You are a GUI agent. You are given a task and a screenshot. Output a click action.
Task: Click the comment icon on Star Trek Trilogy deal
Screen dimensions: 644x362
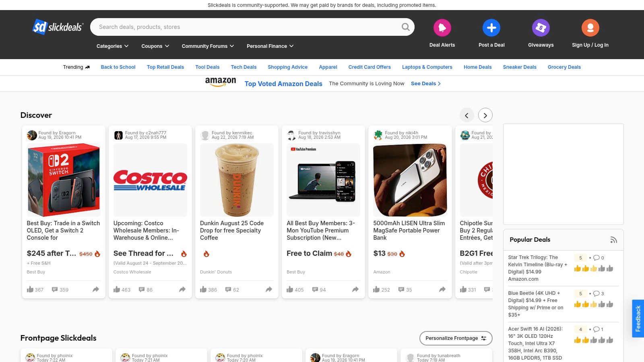pyautogui.click(x=597, y=258)
